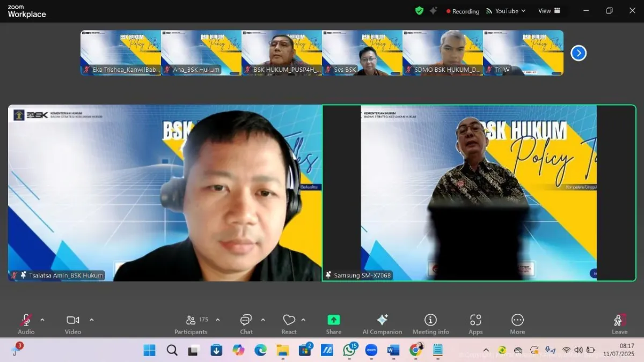
Task: Open the blue download app in taskbar
Action: 216,350
